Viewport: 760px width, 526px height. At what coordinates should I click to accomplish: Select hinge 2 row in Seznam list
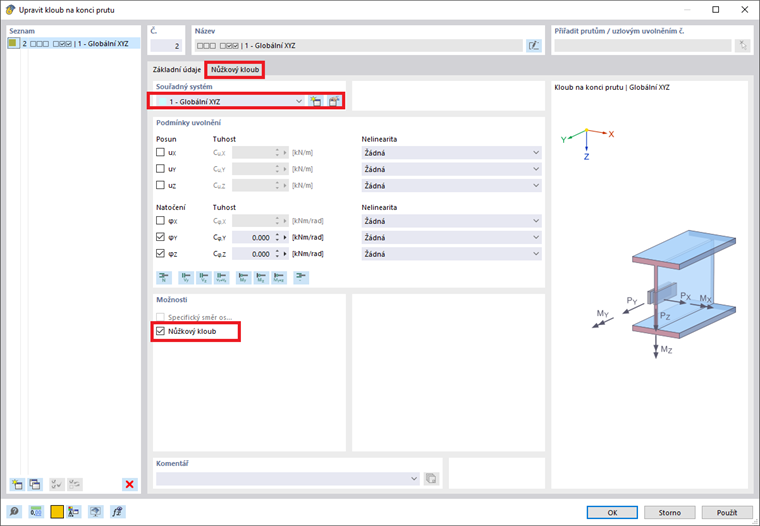coord(74,44)
